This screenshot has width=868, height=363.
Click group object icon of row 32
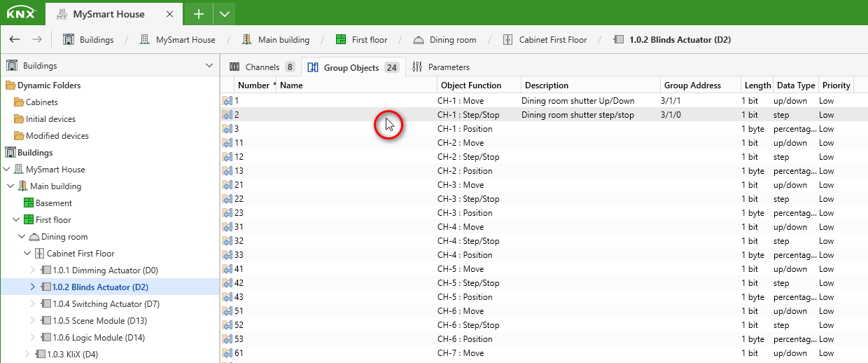[227, 241]
